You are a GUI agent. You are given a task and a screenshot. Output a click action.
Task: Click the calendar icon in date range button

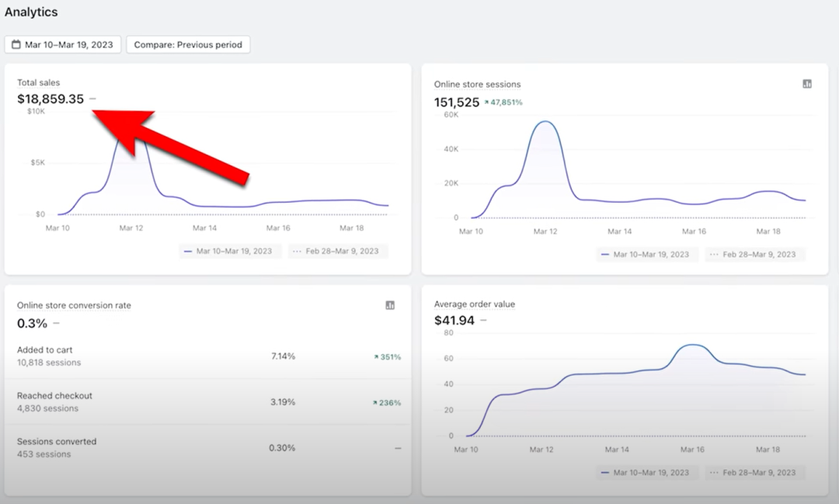tap(16, 45)
